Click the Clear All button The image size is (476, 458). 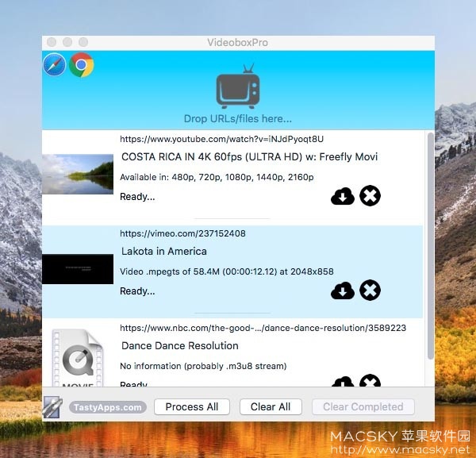(x=271, y=406)
